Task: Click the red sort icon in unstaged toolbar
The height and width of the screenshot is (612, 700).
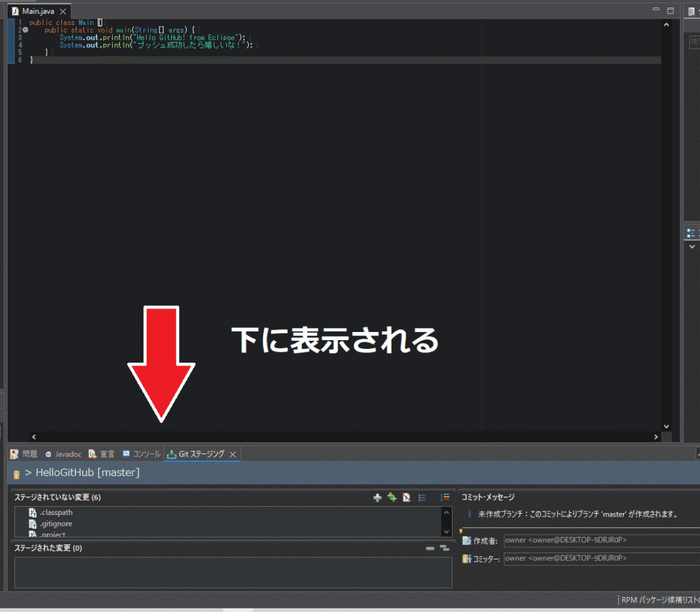Action: [x=407, y=498]
